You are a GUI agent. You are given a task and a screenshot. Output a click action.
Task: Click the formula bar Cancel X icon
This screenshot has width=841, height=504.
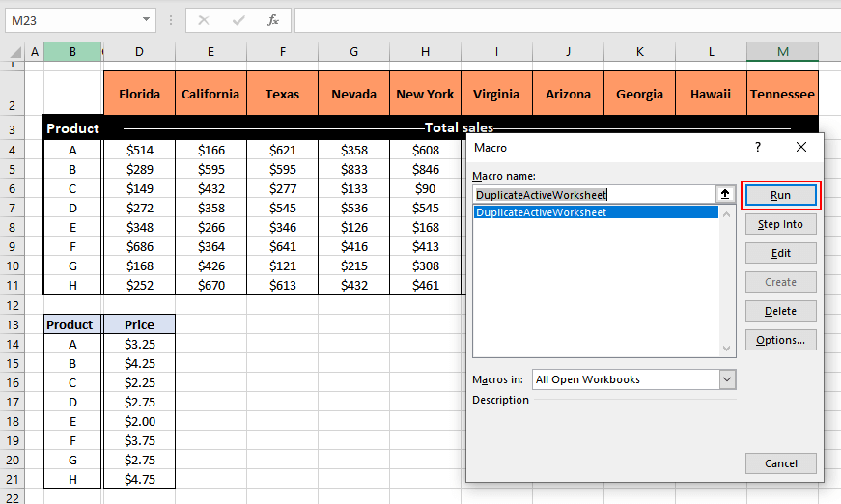[204, 20]
